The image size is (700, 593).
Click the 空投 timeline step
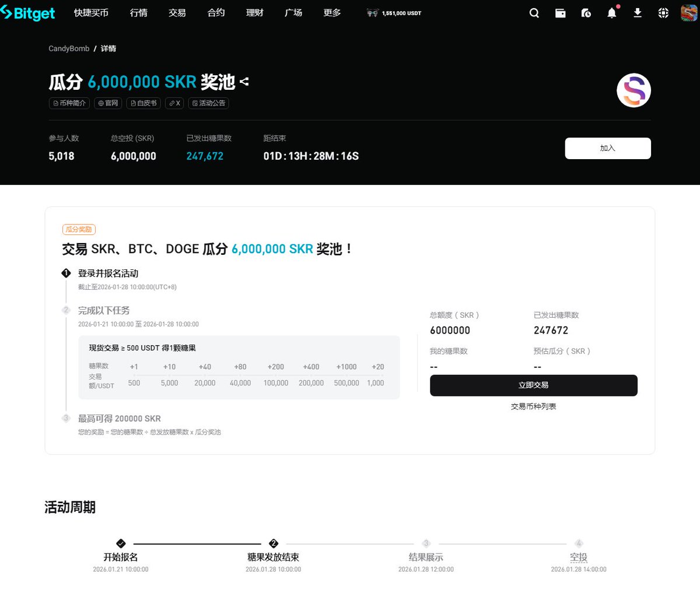coord(579,557)
